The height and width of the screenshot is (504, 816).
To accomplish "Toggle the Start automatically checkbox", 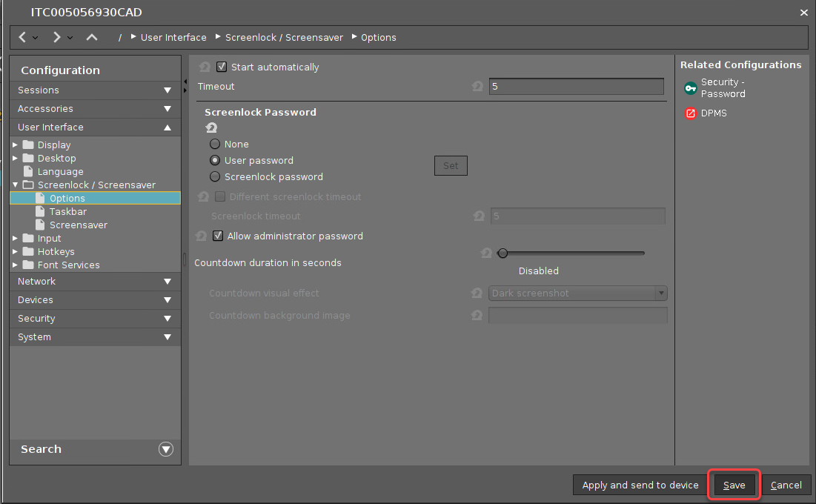I will click(x=222, y=67).
